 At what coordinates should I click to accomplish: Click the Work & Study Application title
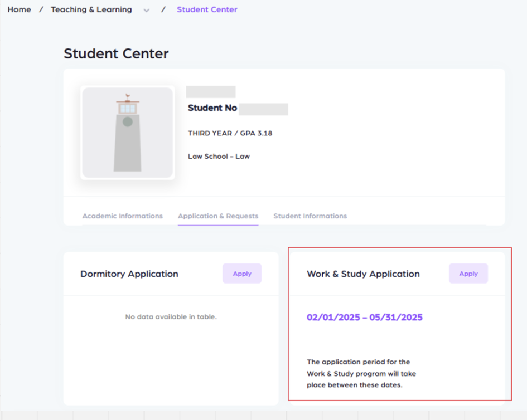pyautogui.click(x=363, y=274)
